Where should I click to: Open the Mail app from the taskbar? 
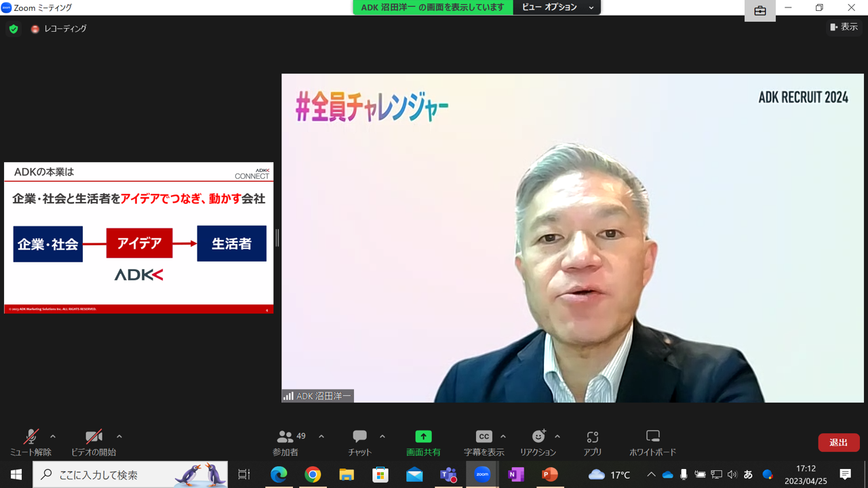tap(414, 474)
